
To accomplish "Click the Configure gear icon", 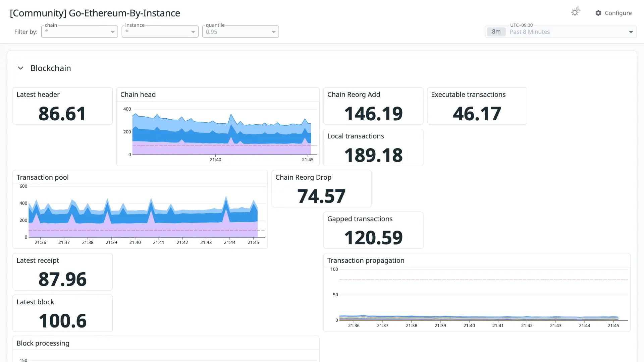I will (598, 13).
